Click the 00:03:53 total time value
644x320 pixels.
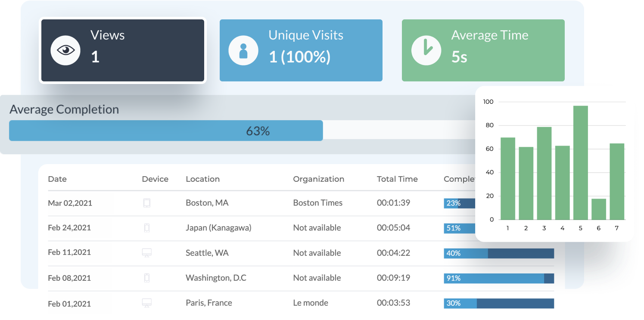click(x=393, y=303)
